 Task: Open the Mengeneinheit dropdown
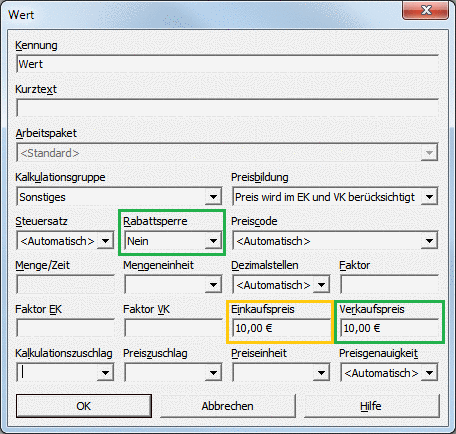tap(173, 285)
